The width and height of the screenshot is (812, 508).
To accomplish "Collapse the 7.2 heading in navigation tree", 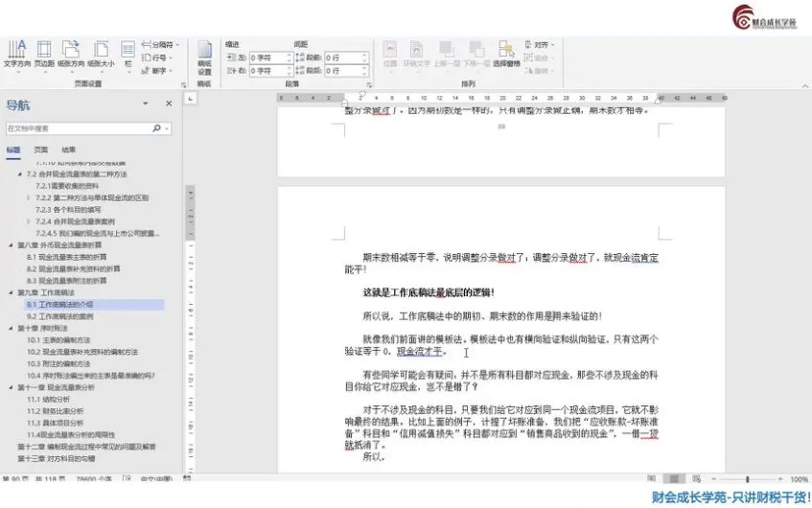I will click(20, 174).
